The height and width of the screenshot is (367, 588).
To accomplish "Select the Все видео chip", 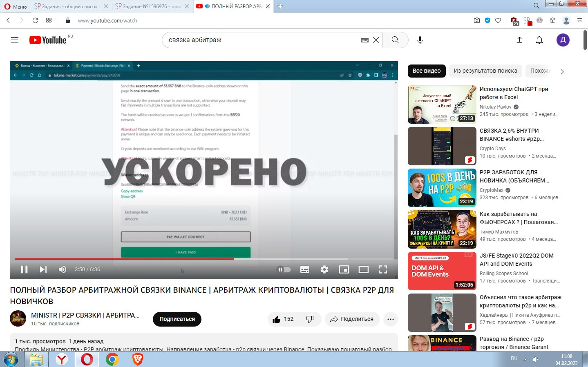I will pyautogui.click(x=427, y=71).
